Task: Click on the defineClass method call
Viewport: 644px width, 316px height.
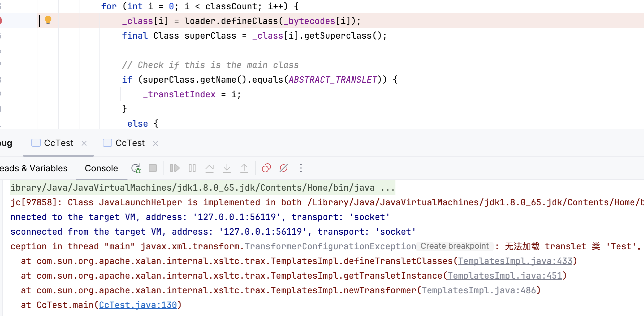Action: 250,21
